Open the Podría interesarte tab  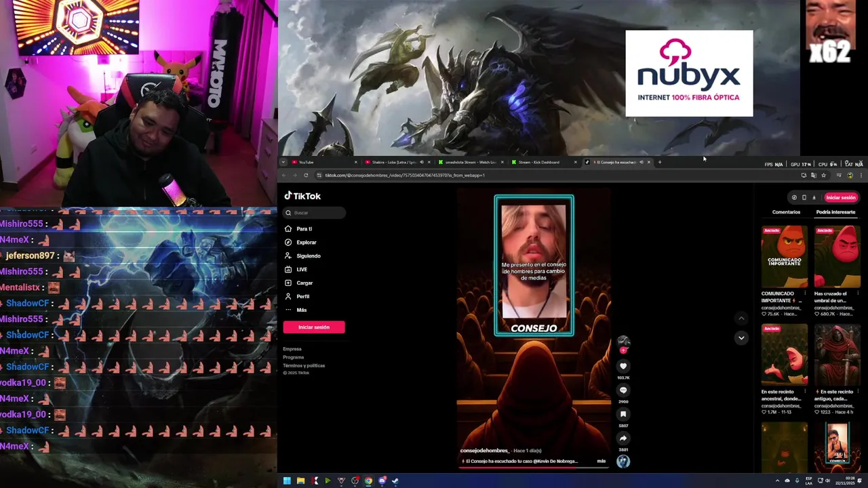point(835,212)
